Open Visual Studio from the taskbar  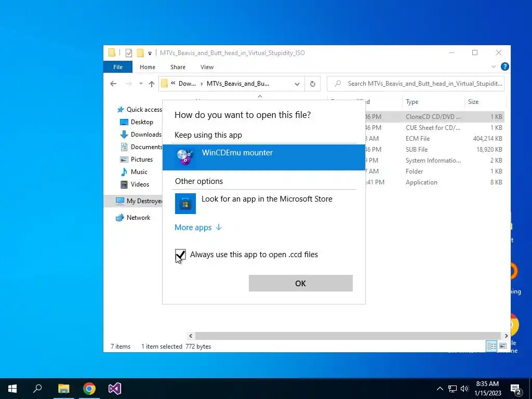pyautogui.click(x=115, y=389)
